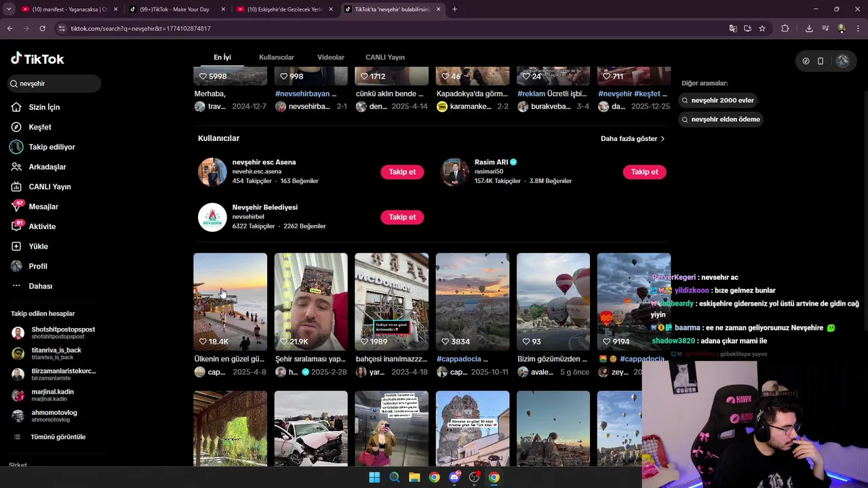868x488 pixels.
Task: Open video with 18.4K likes
Action: (x=230, y=302)
